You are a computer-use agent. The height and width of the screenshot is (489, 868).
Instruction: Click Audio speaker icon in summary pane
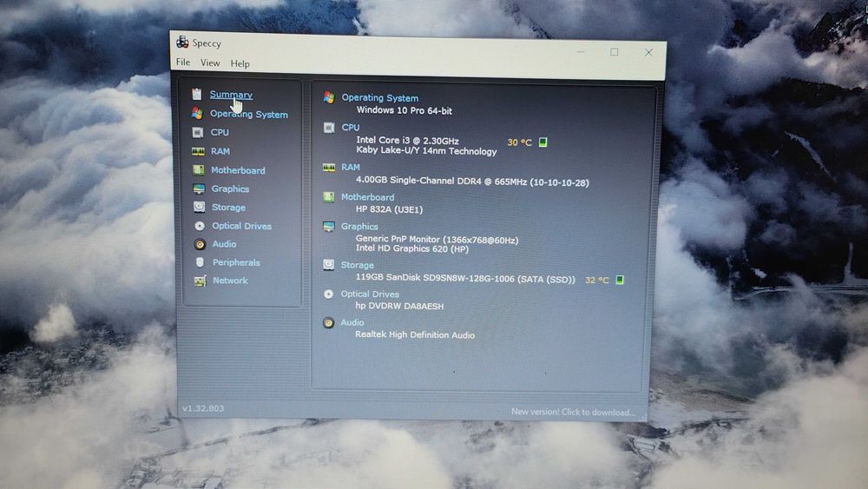[x=328, y=323]
